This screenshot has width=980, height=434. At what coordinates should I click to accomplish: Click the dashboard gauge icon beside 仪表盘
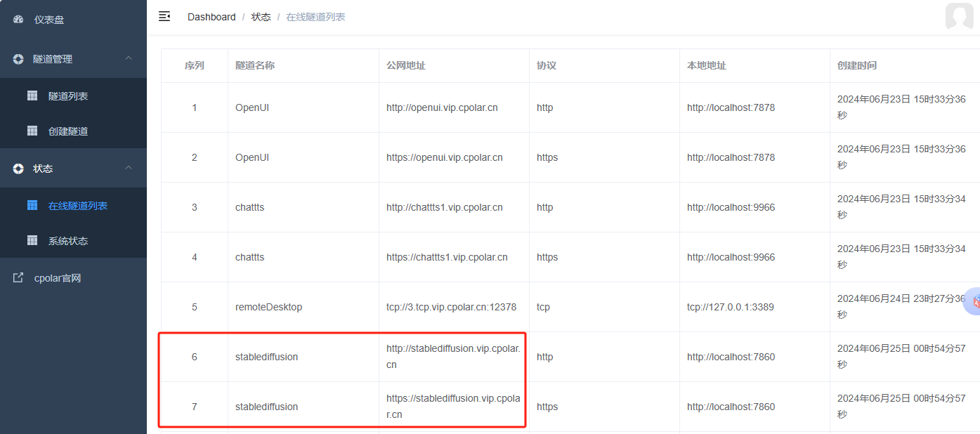point(18,20)
